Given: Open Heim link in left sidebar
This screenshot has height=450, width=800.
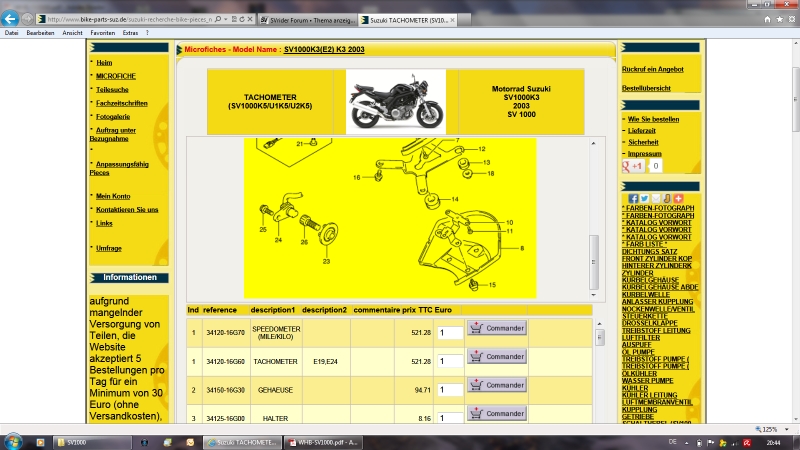Looking at the screenshot, I should tap(104, 63).
